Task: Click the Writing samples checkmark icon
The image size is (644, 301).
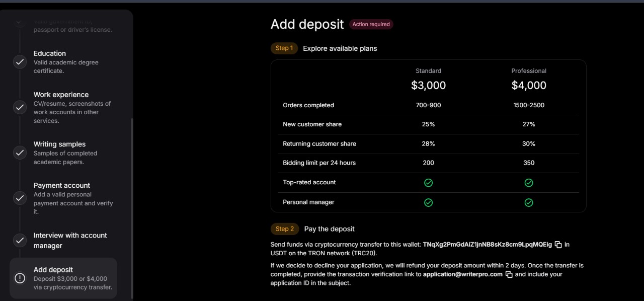Action: click(x=20, y=153)
